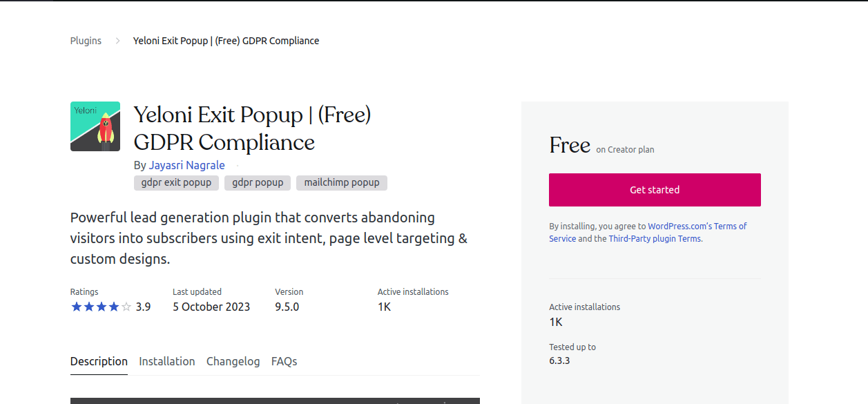Navigate back using the Plugins breadcrumb
This screenshot has width=868, height=404.
pyautogui.click(x=85, y=40)
